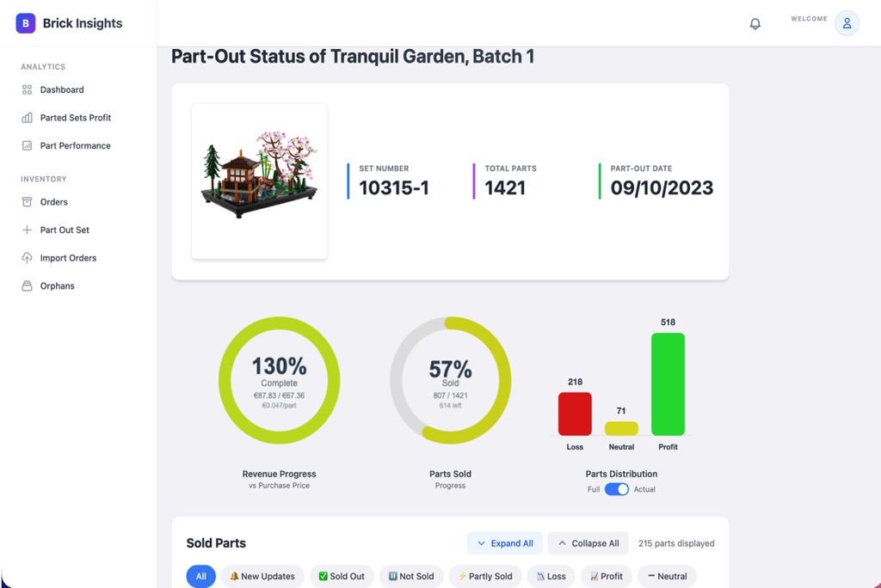Open notifications via the bell icon
Screen dimensions: 881x588
tap(755, 23)
